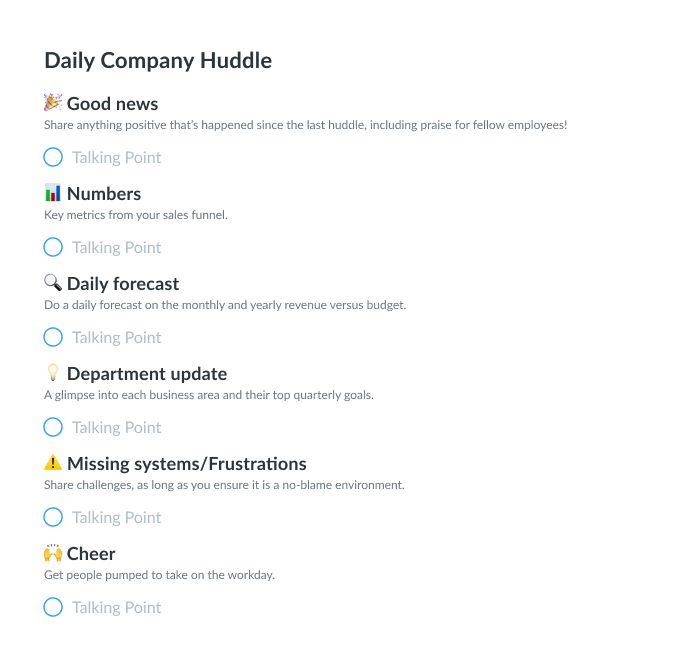
Task: Click the party popper emoji beside Good news
Action: [53, 102]
